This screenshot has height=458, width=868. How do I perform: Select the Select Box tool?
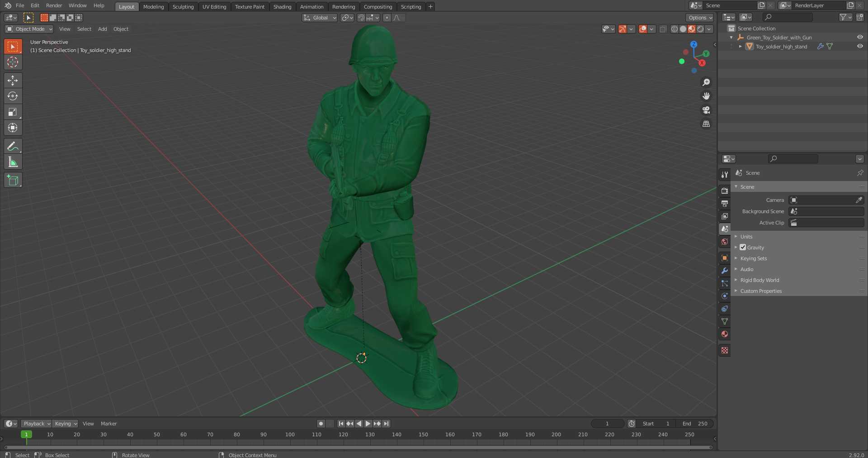coord(13,46)
